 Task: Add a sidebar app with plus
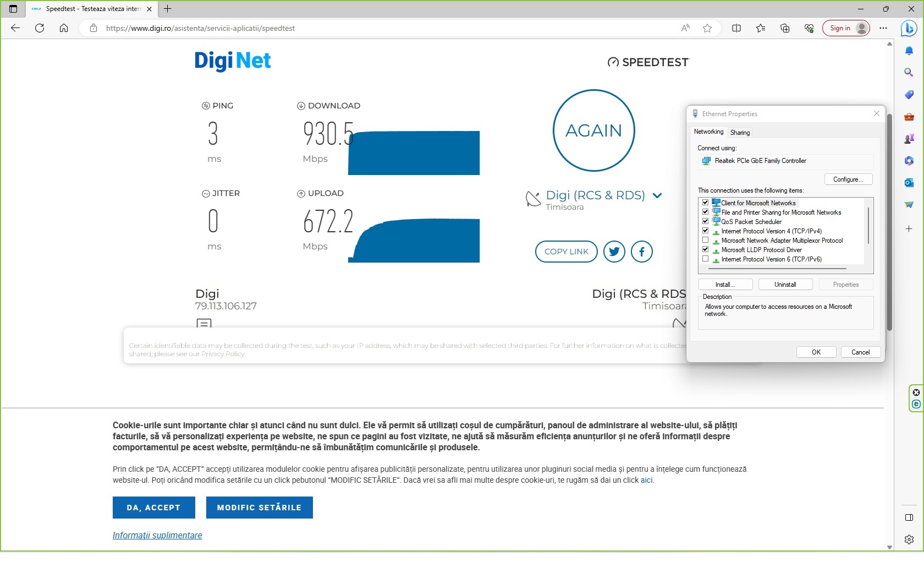pyautogui.click(x=909, y=228)
